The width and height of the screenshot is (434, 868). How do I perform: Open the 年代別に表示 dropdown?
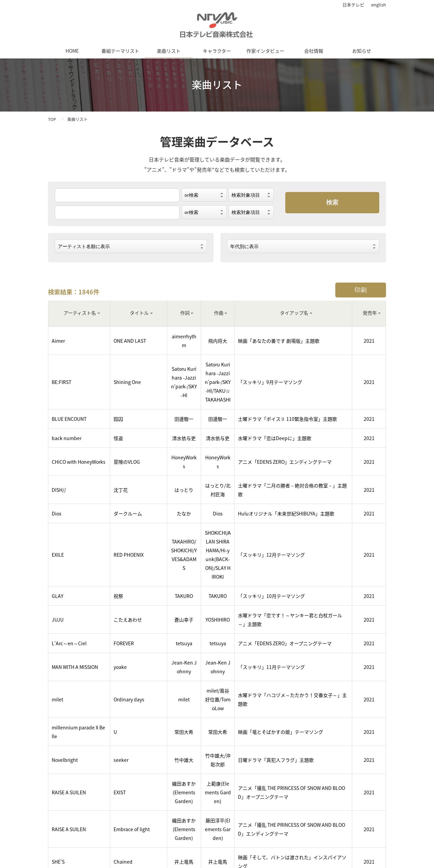(x=303, y=246)
